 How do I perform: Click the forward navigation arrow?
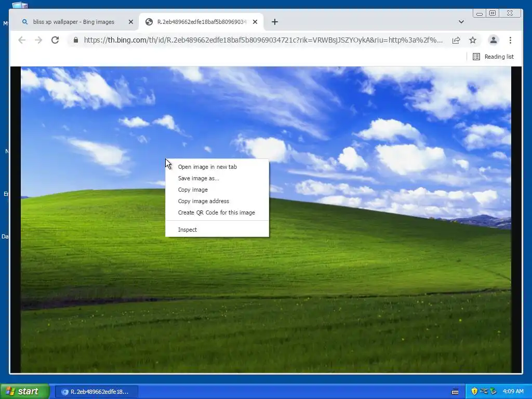[38, 40]
